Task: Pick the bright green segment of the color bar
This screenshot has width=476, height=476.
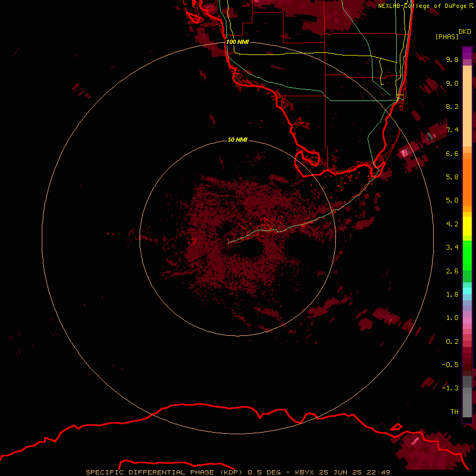Action: click(x=467, y=255)
